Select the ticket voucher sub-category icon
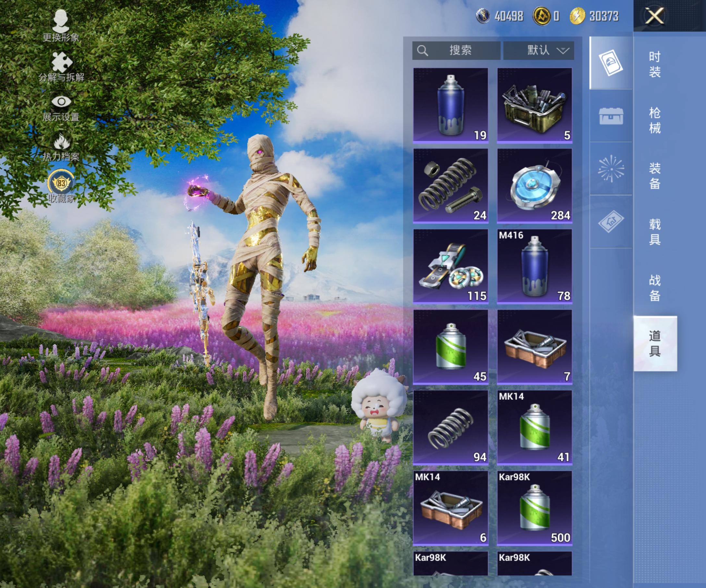 [x=611, y=222]
